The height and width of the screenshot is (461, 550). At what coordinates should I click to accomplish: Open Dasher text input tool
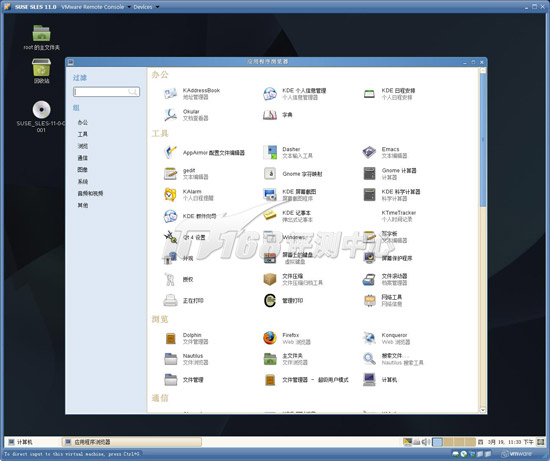click(288, 153)
